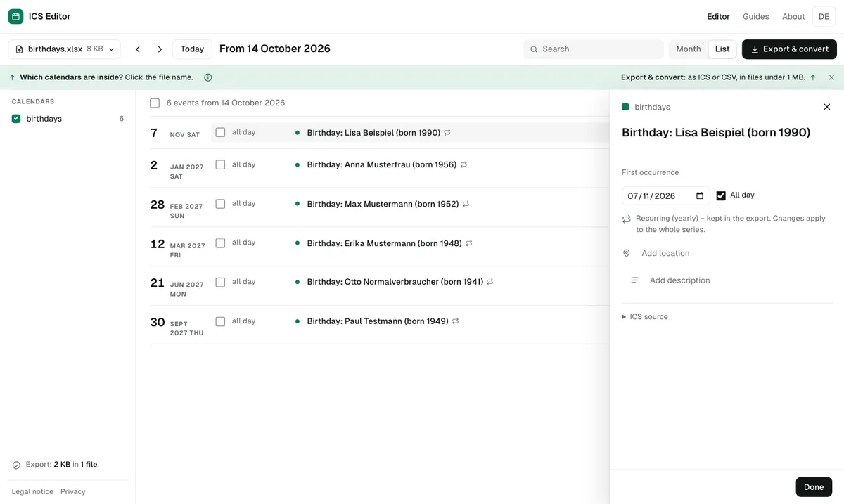Click the From 14 October 2026 heading
The height and width of the screenshot is (504, 844).
point(275,49)
